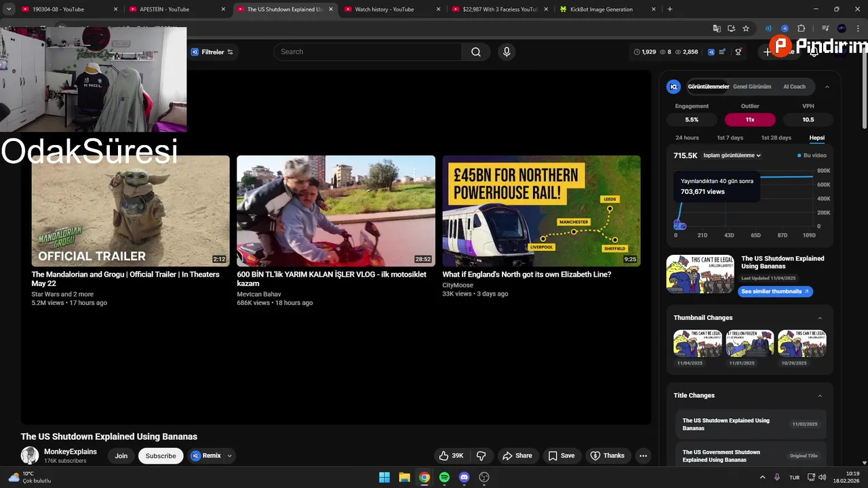Select the 24 hours range
Screen dimensions: 868x488
tap(687, 138)
